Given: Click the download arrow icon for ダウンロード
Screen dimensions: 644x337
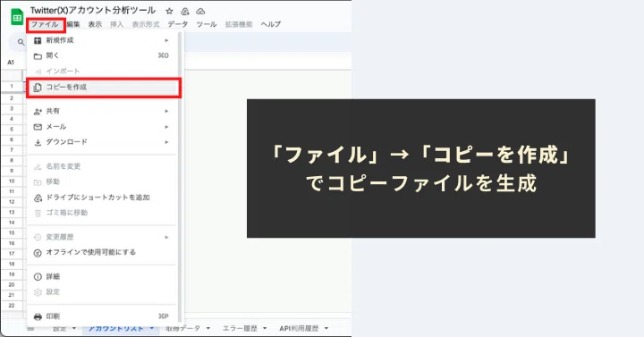Looking at the screenshot, I should click(38, 142).
